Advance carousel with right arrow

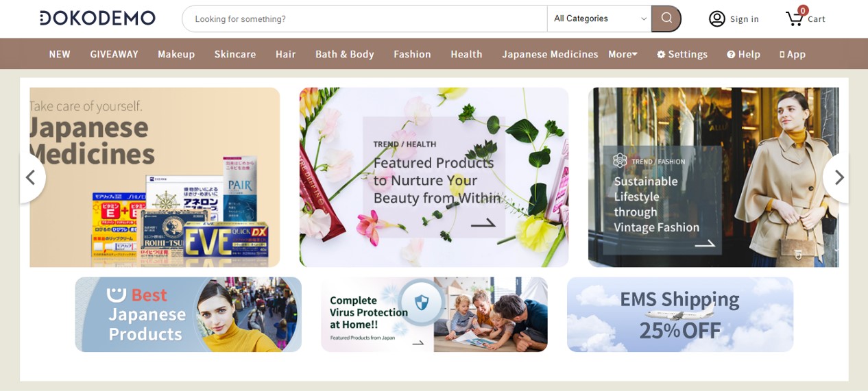pyautogui.click(x=838, y=177)
